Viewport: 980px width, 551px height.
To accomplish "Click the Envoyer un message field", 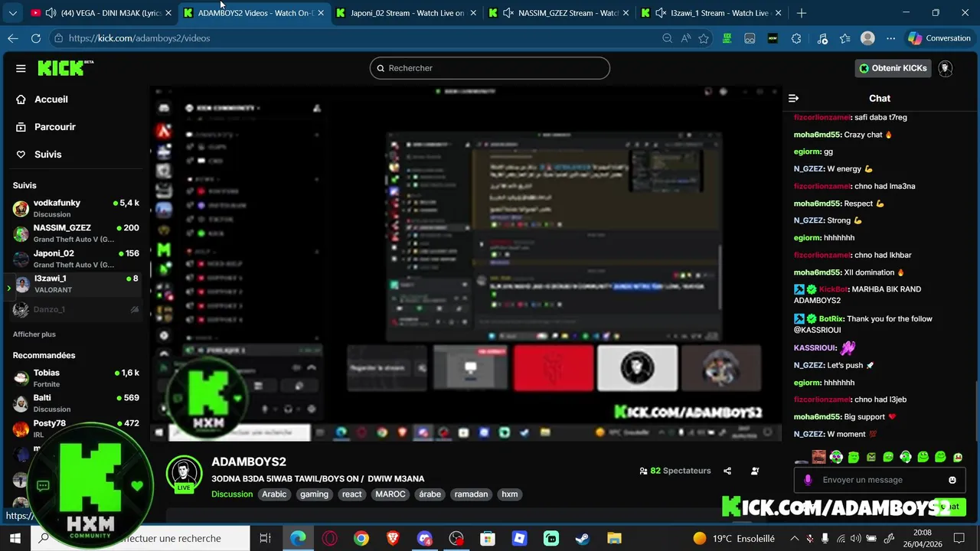I will tap(880, 480).
